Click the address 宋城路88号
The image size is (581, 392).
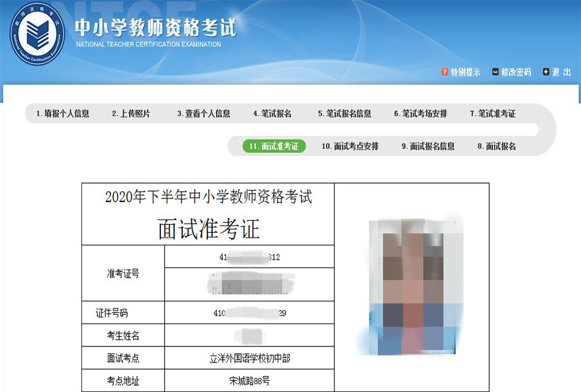(x=249, y=380)
